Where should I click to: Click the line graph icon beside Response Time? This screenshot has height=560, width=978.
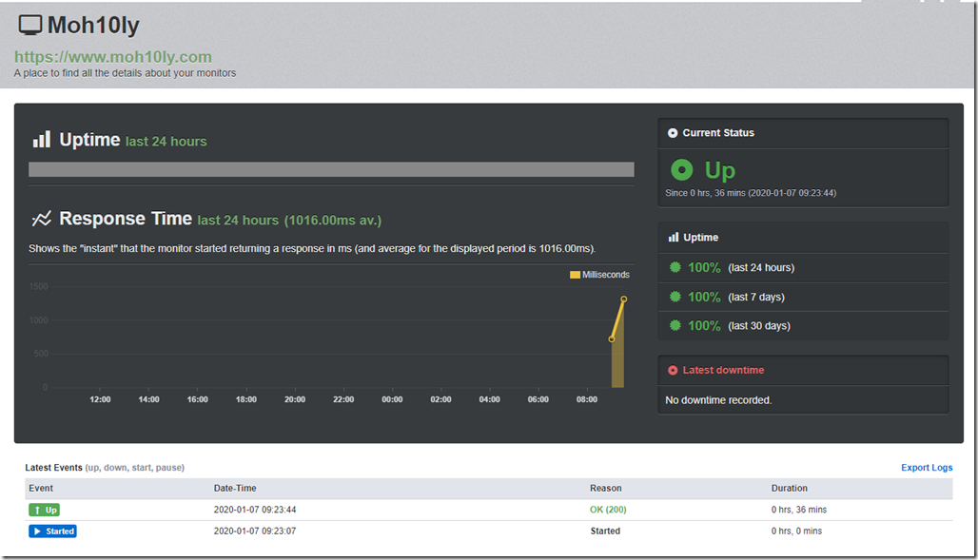(x=41, y=219)
